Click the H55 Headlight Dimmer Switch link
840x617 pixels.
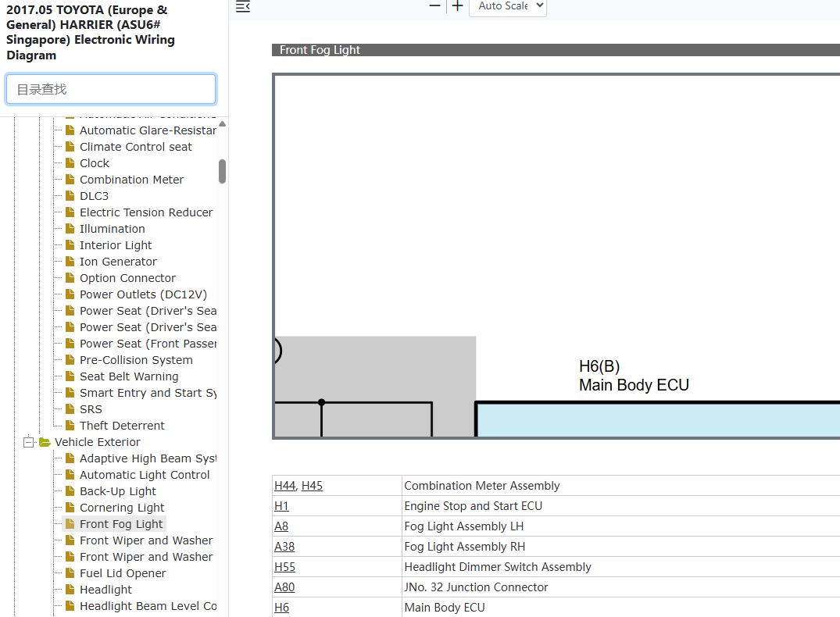(285, 567)
